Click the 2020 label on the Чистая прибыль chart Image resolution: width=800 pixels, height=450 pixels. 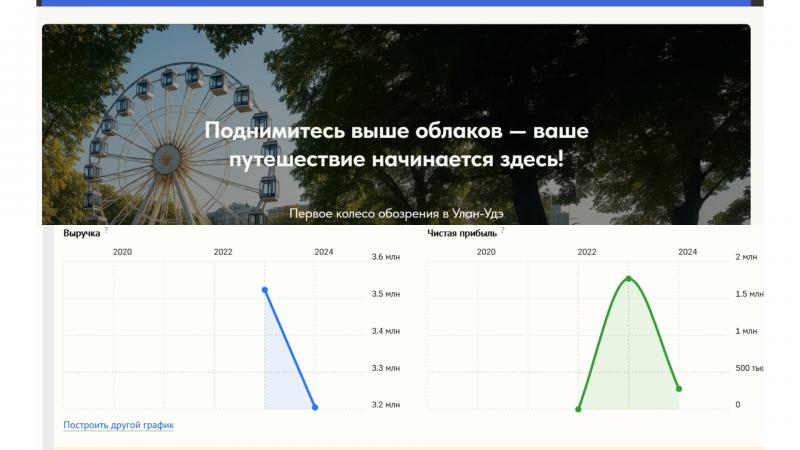click(x=486, y=252)
